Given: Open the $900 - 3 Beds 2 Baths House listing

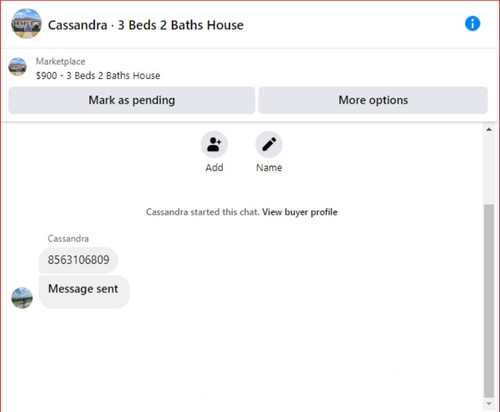Looking at the screenshot, I should click(x=98, y=76).
